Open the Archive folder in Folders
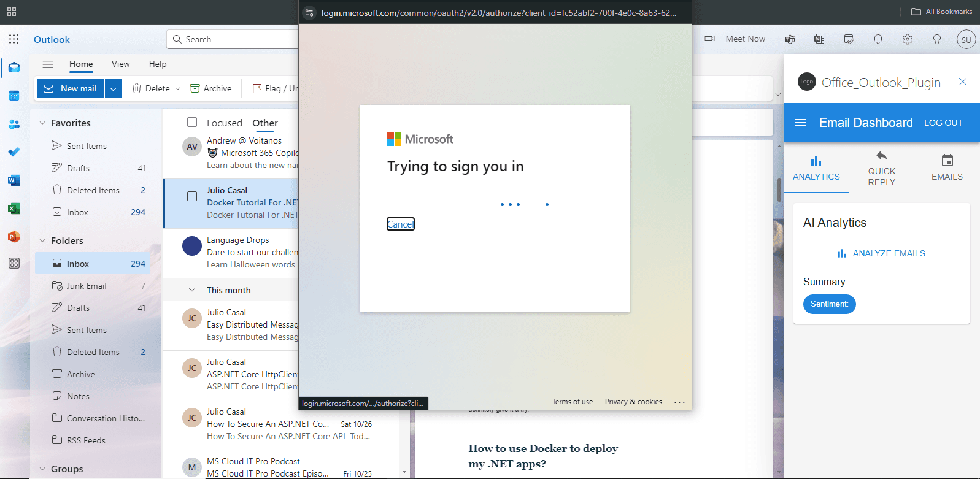 pos(93,374)
